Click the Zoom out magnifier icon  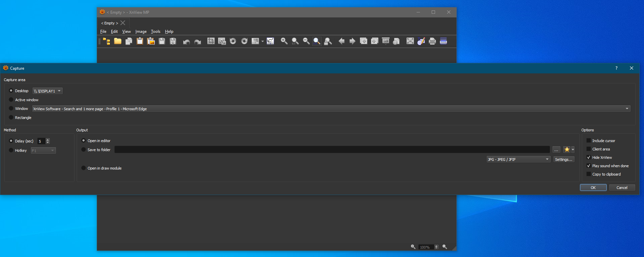[306, 41]
